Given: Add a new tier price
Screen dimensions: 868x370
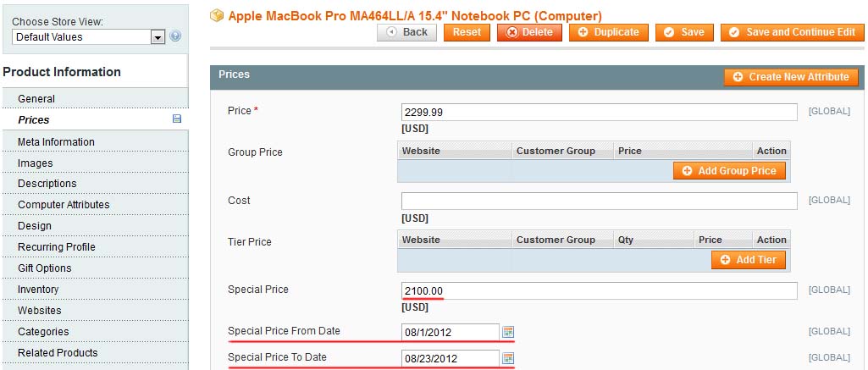Looking at the screenshot, I should (x=749, y=260).
